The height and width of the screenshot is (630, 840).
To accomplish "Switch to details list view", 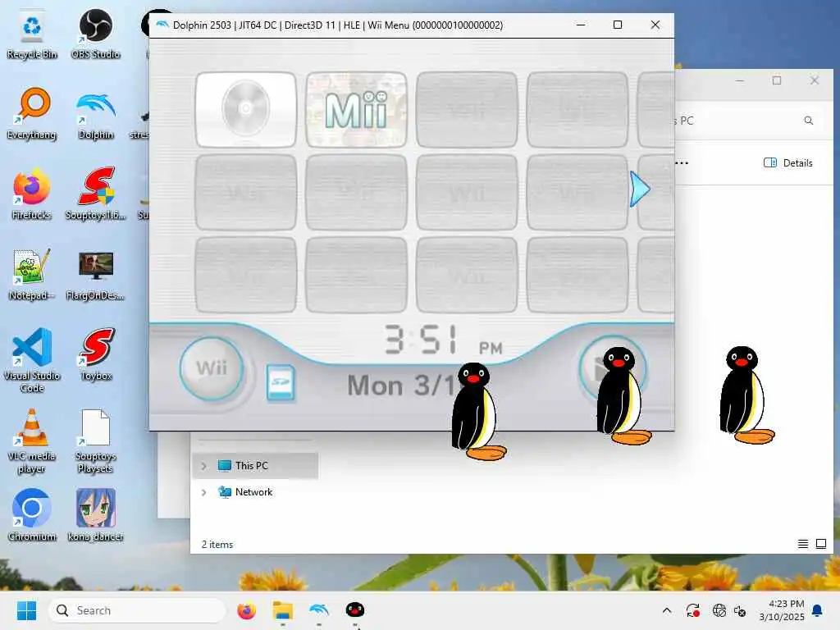I will pos(803,545).
